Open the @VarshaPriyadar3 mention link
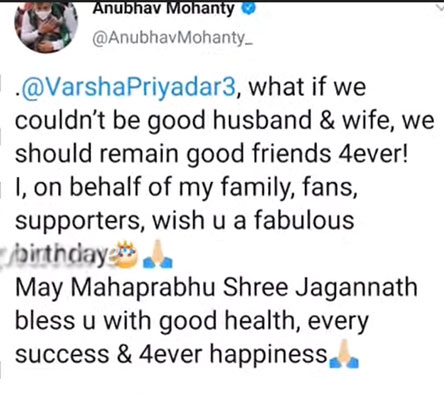Screen dimensions: 444x400 coord(126,87)
